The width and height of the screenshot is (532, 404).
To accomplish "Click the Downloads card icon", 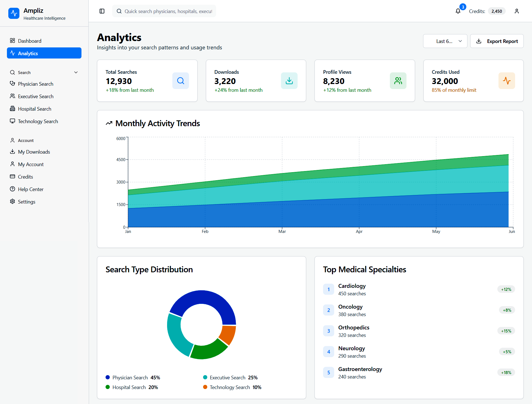I will [x=289, y=81].
